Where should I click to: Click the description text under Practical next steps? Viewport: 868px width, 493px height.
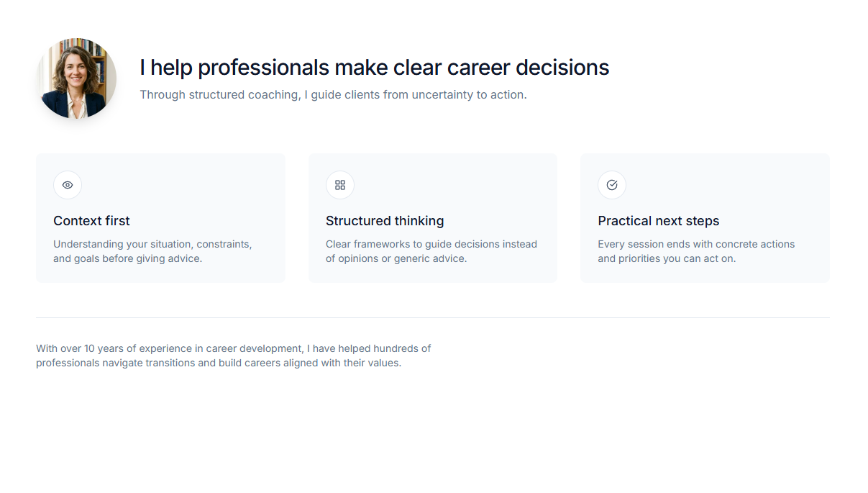pos(695,251)
